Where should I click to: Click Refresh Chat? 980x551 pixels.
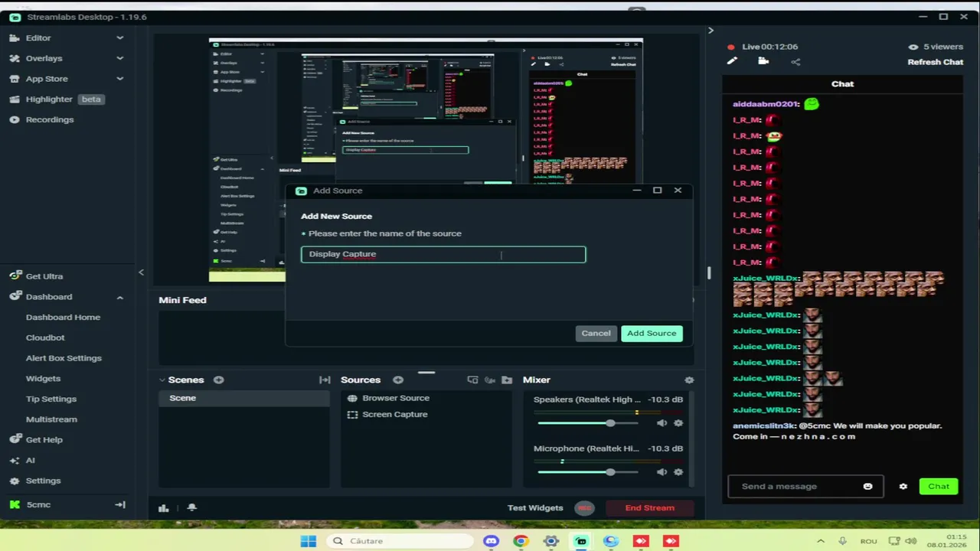click(935, 62)
